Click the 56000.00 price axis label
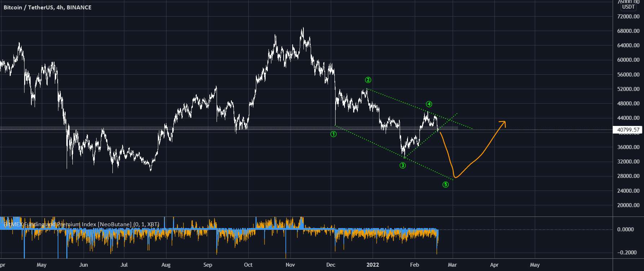The image size is (644, 271). [x=629, y=75]
